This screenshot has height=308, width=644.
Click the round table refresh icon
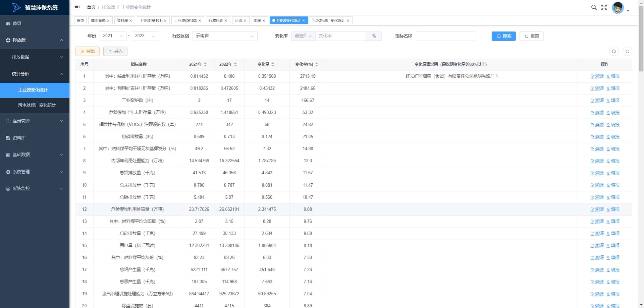coord(627,51)
